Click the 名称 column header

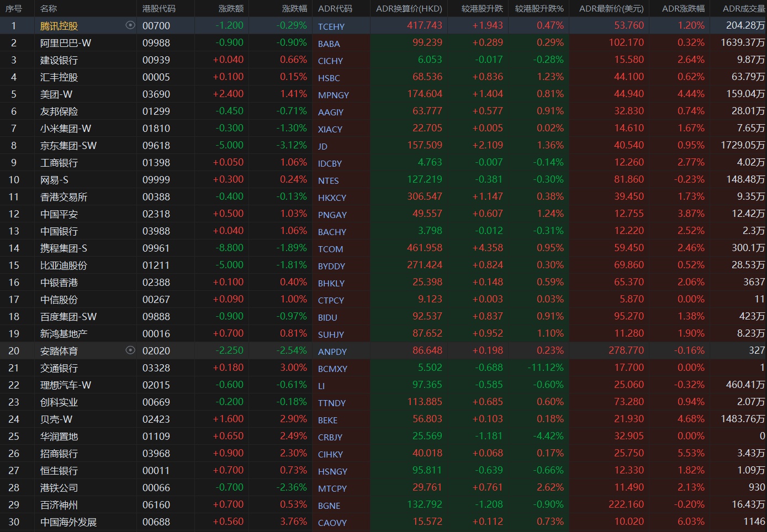pos(49,8)
